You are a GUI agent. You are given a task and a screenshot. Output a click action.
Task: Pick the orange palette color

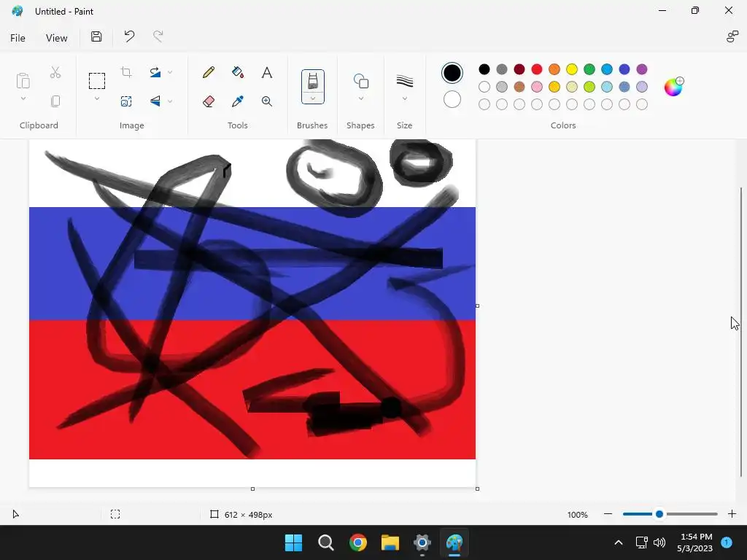coord(554,69)
